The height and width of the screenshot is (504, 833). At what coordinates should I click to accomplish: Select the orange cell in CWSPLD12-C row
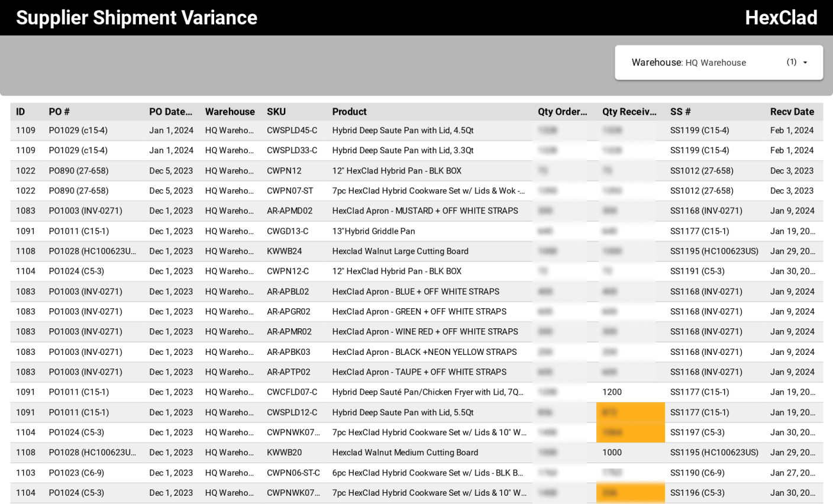pyautogui.click(x=630, y=412)
